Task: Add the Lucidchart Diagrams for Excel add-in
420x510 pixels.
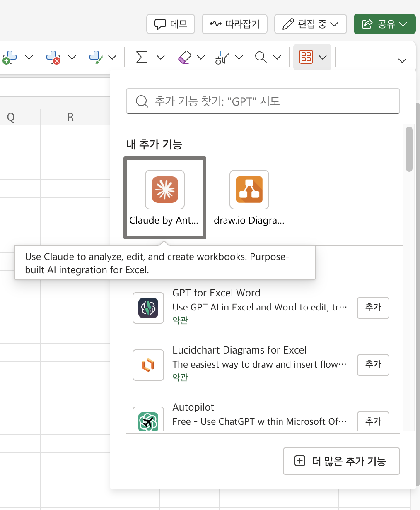Action: click(x=373, y=365)
